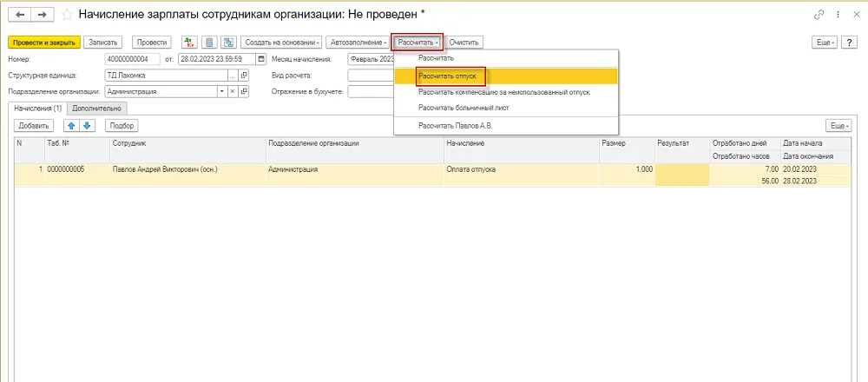Open the document report list icon
This screenshot has width=868, height=382.
208,42
